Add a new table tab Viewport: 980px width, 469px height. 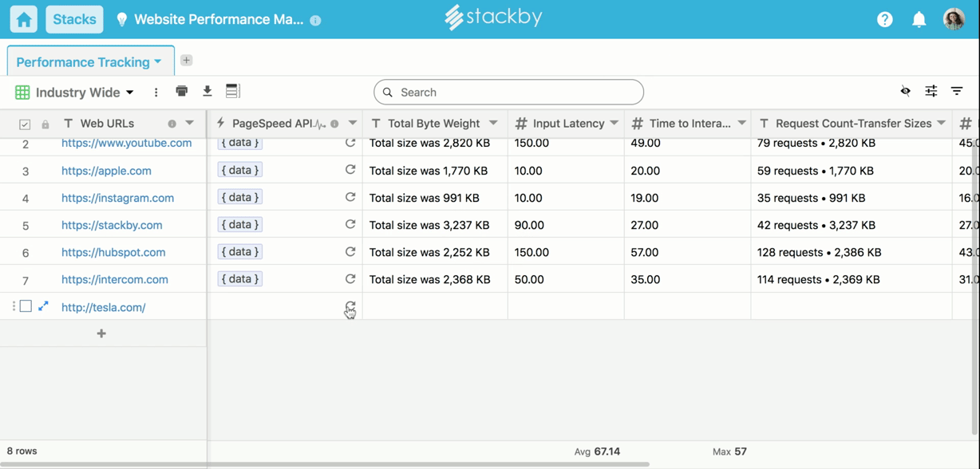pyautogui.click(x=186, y=61)
